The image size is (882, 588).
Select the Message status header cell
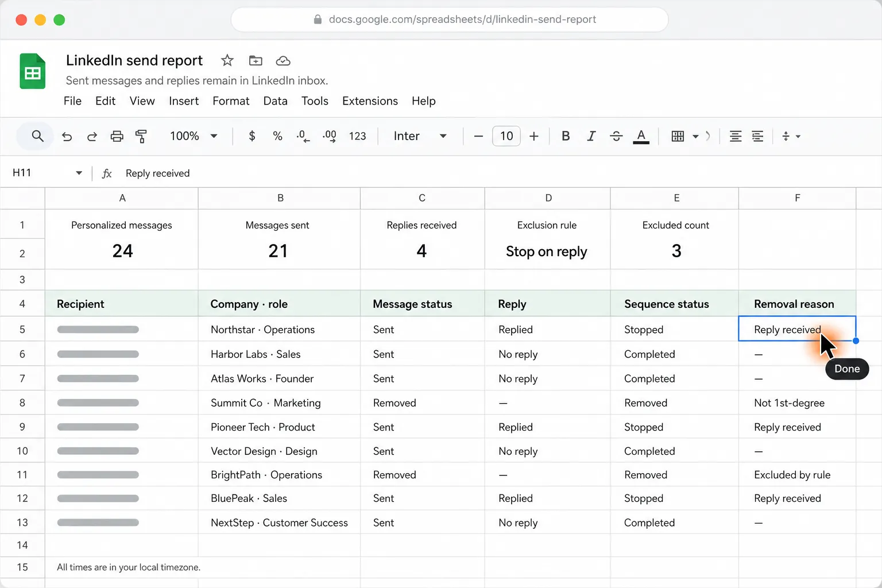point(423,304)
